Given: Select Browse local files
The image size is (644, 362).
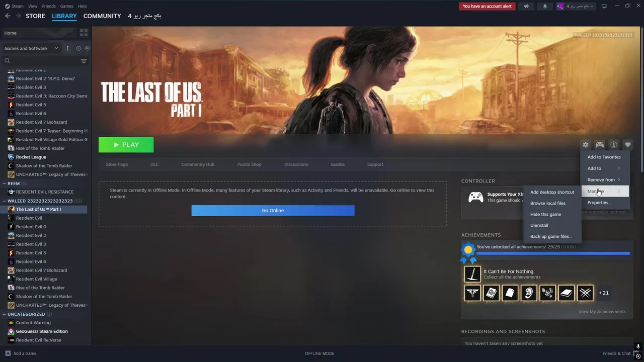Looking at the screenshot, I should [x=552, y=203].
